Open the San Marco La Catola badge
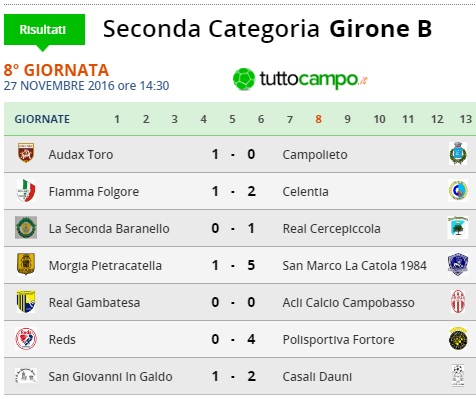The width and height of the screenshot is (476, 399). click(x=458, y=264)
